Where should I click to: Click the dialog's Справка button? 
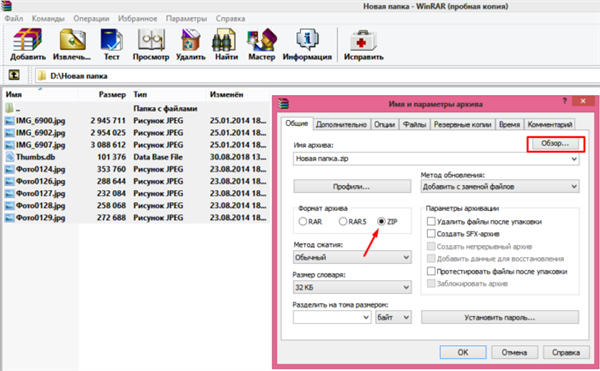566,352
